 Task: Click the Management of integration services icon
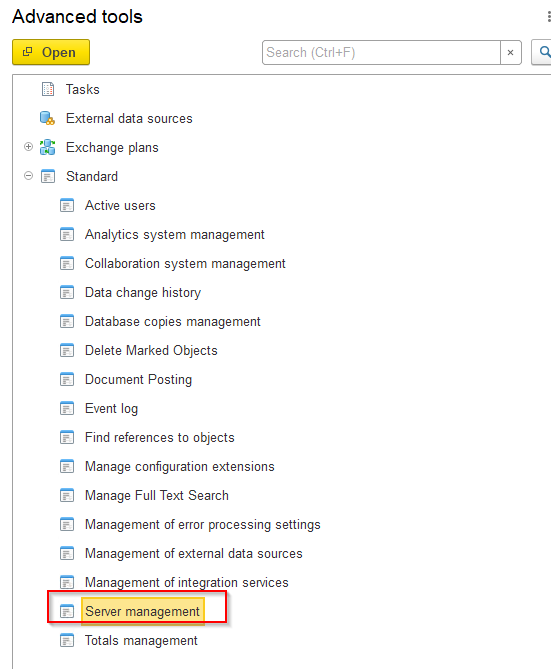coord(67,582)
